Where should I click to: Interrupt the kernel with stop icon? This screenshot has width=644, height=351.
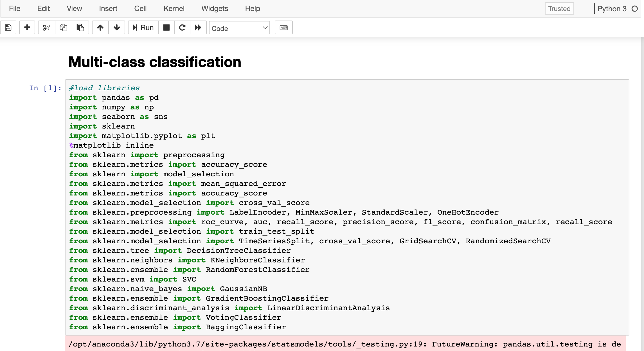tap(166, 28)
